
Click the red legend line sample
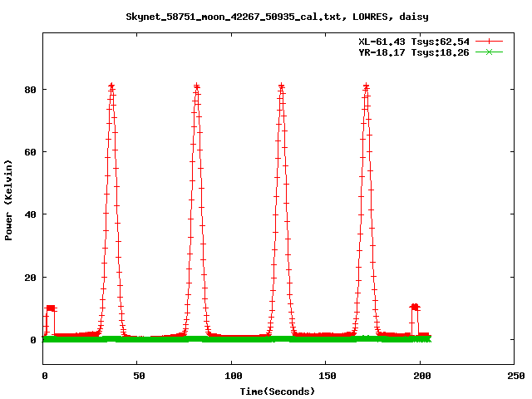click(x=489, y=42)
